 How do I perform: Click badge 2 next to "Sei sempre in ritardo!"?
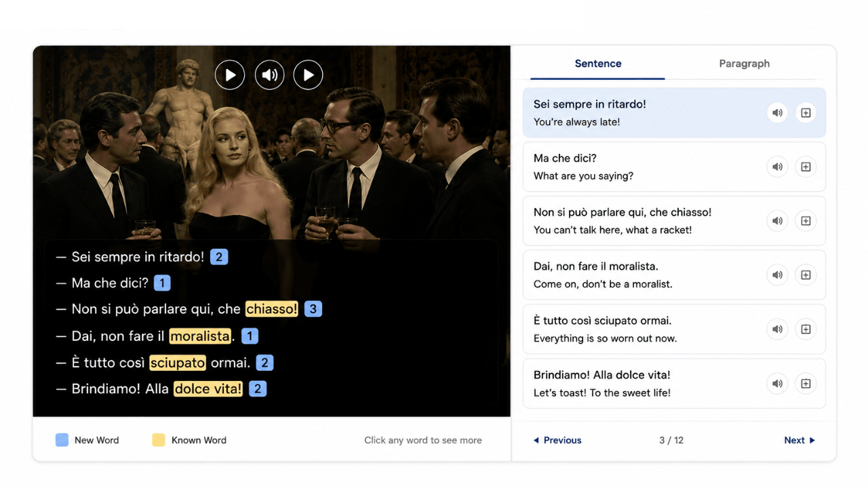(x=219, y=257)
